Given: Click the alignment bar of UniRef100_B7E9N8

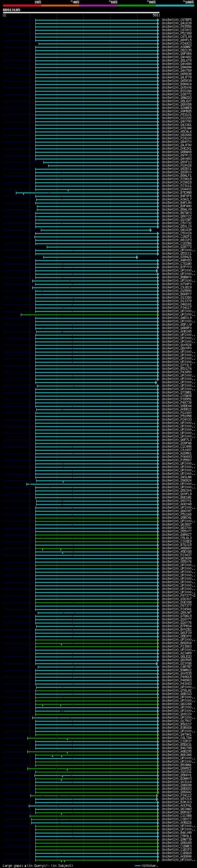Looking at the screenshot, I should pos(87,193).
